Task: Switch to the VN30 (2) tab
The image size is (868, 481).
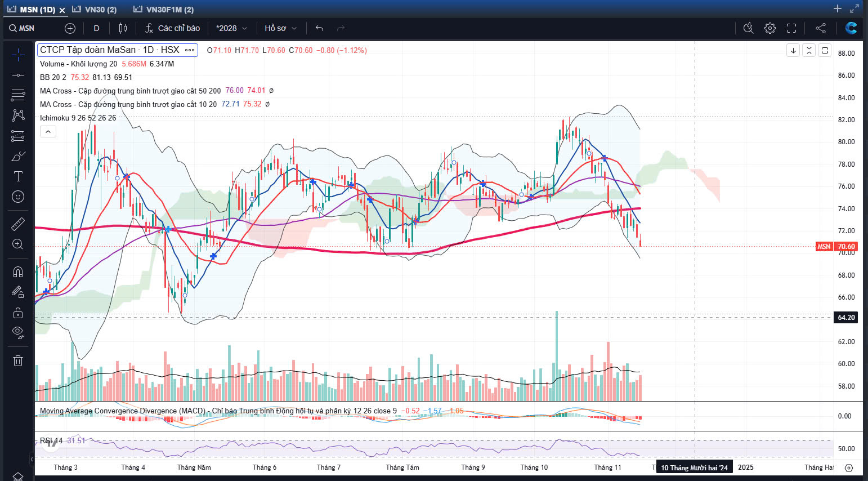Action: coord(94,10)
